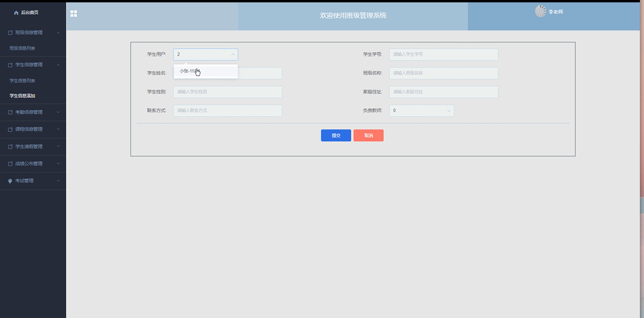Focus the 家庭住址 input field
This screenshot has width=644, height=318.
coord(444,92)
